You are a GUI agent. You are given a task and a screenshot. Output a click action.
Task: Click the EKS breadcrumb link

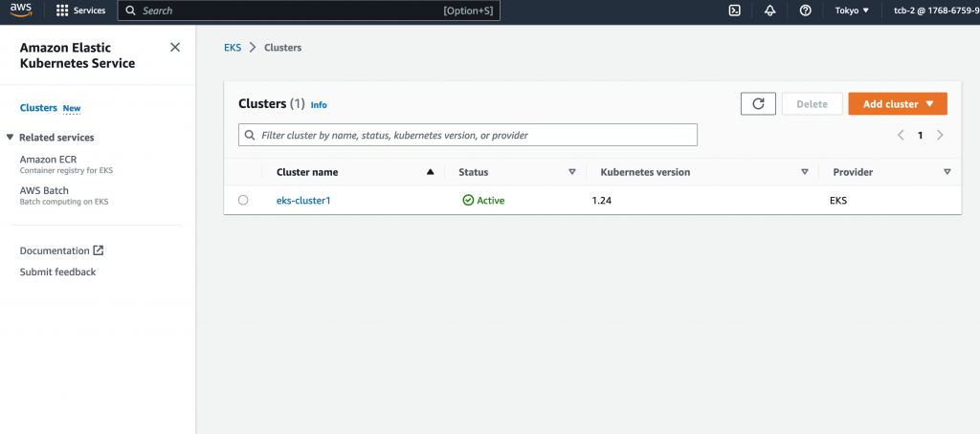[x=233, y=47]
